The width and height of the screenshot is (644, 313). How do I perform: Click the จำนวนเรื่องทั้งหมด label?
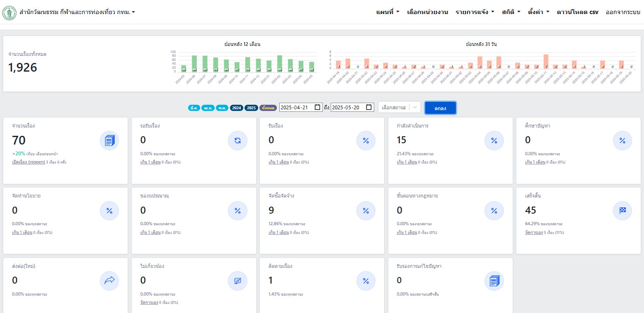click(x=27, y=54)
